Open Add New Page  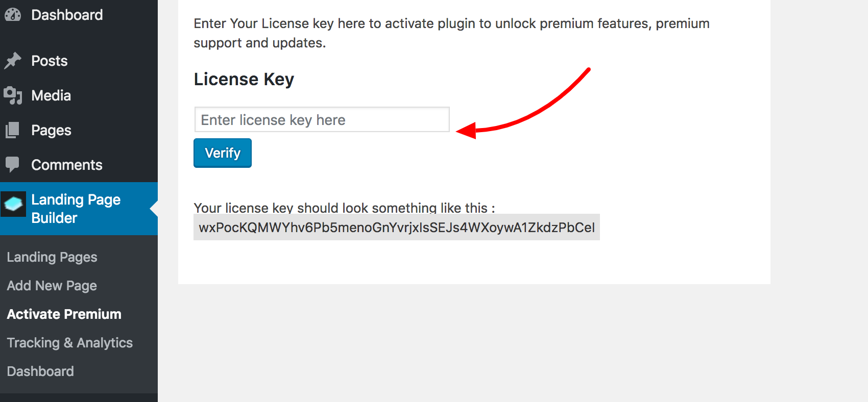52,286
